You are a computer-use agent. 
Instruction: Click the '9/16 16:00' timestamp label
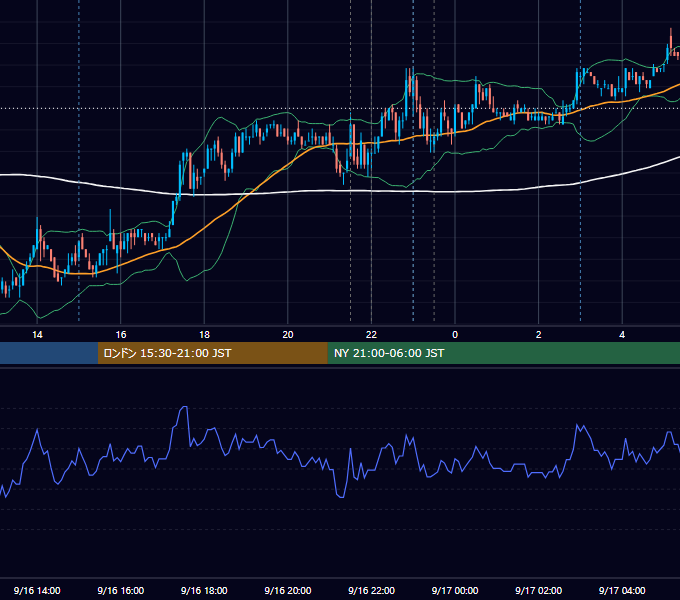(x=121, y=590)
